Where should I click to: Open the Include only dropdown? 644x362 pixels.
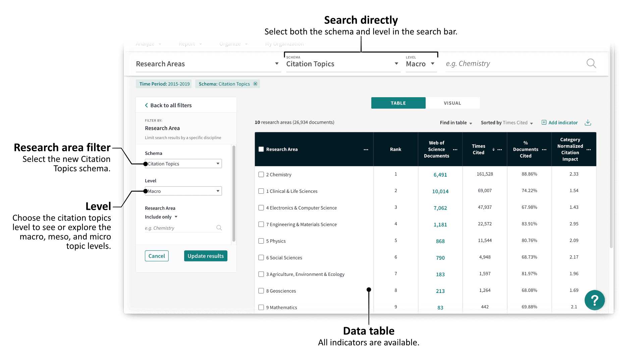coord(161,217)
